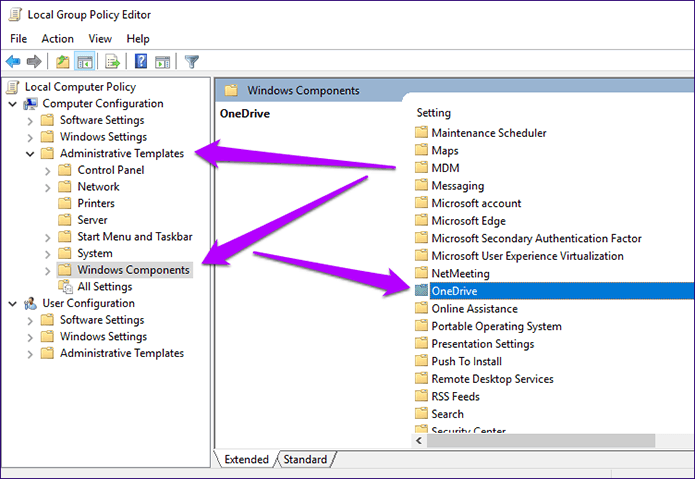
Task: Click the MDM folder icon
Action: (421, 167)
